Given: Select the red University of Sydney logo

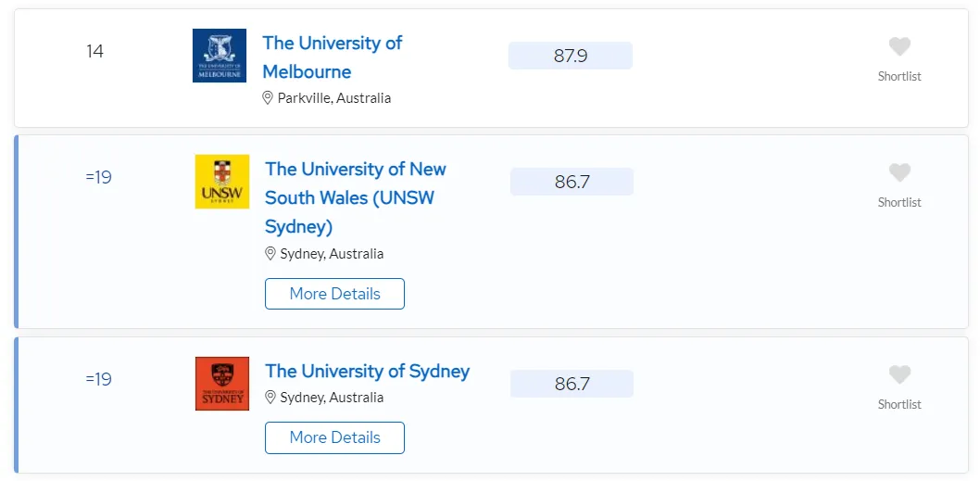Looking at the screenshot, I should click(222, 384).
